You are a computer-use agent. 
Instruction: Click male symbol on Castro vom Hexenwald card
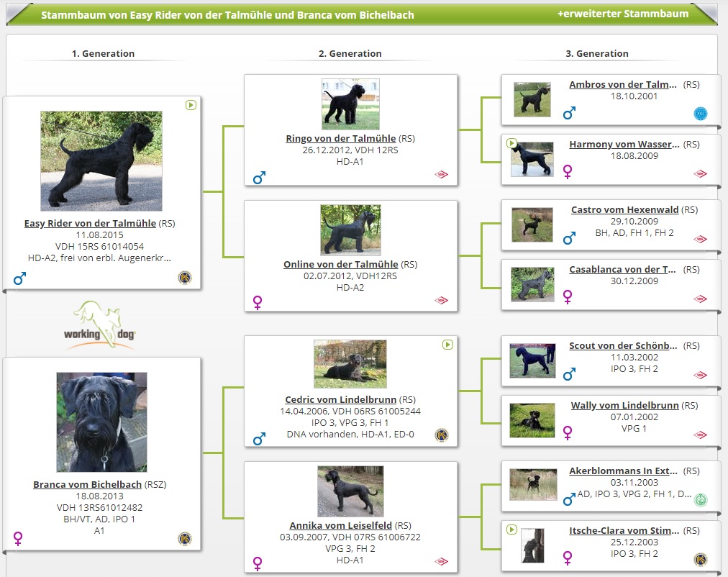[x=569, y=237]
